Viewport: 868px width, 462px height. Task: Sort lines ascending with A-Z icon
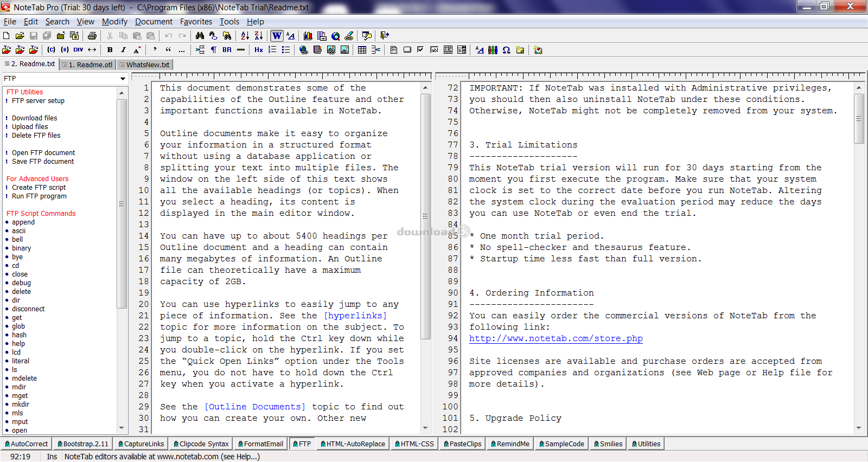click(245, 36)
